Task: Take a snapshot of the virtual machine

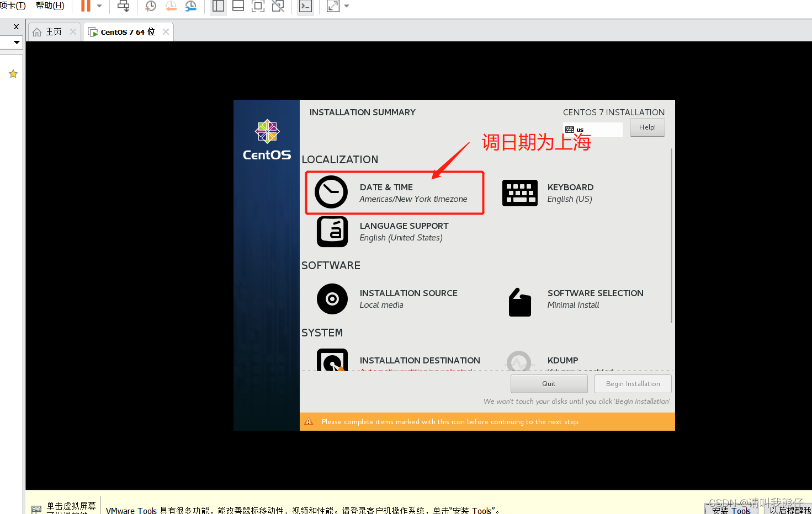Action: coord(150,7)
